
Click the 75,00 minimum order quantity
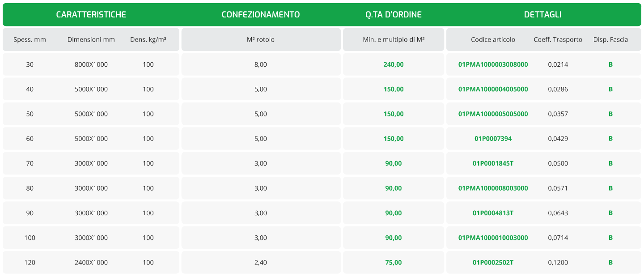(x=394, y=262)
